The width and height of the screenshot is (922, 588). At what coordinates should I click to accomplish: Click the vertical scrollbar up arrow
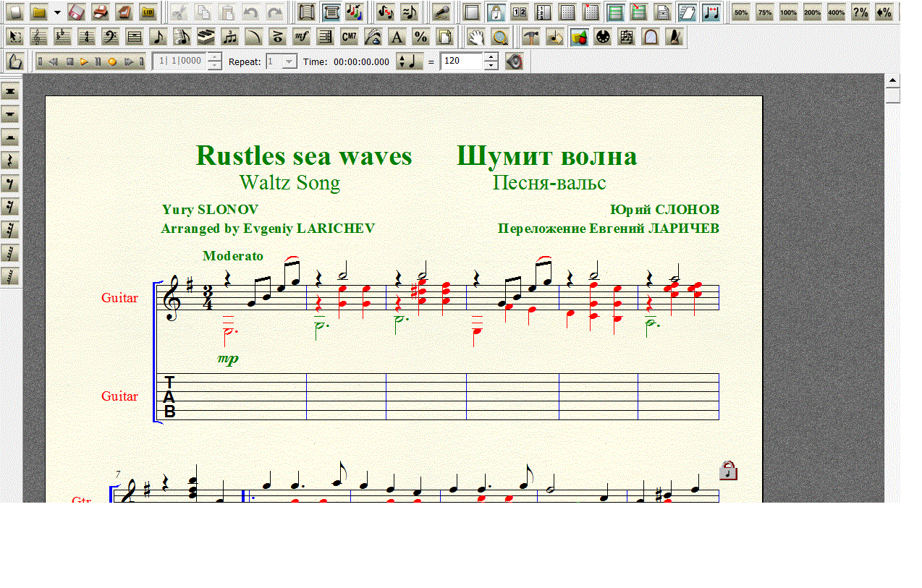892,81
